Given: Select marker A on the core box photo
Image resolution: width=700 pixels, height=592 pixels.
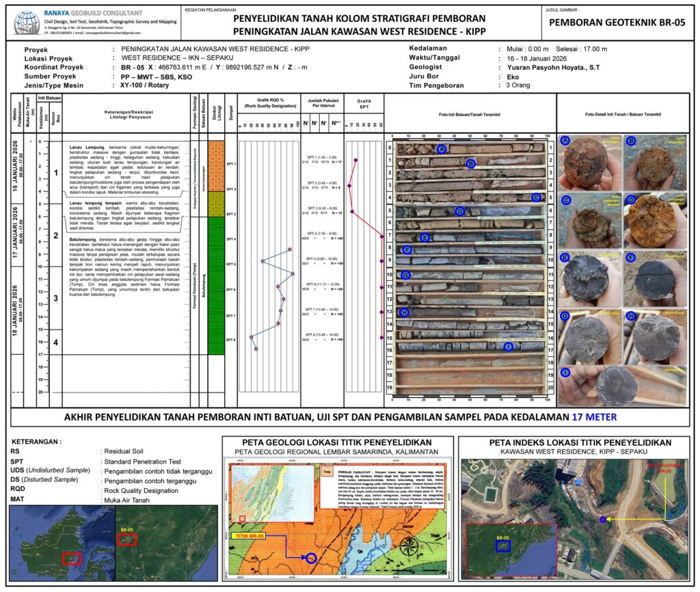Looking at the screenshot, I should (x=442, y=149).
